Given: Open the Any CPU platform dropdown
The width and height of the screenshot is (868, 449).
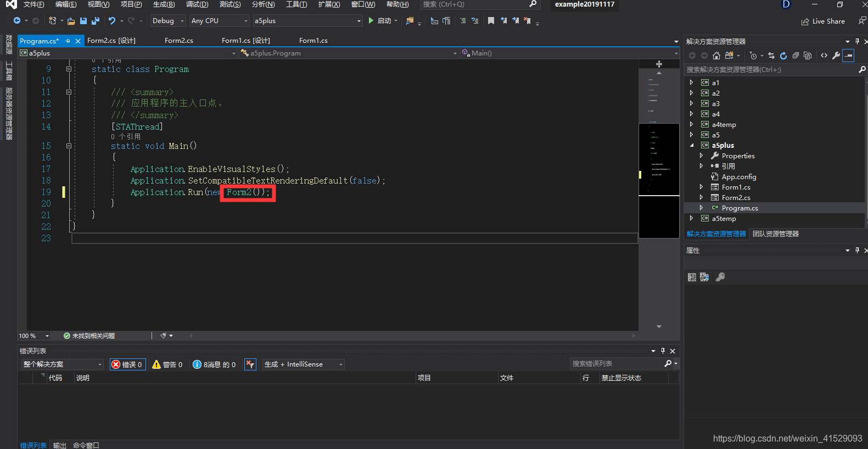Looking at the screenshot, I should pos(220,21).
